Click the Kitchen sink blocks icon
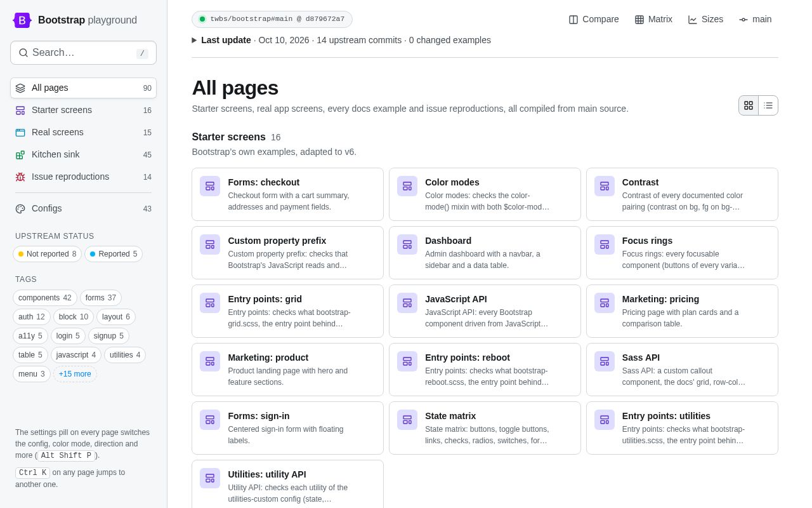The height and width of the screenshot is (508, 812). coord(20,155)
